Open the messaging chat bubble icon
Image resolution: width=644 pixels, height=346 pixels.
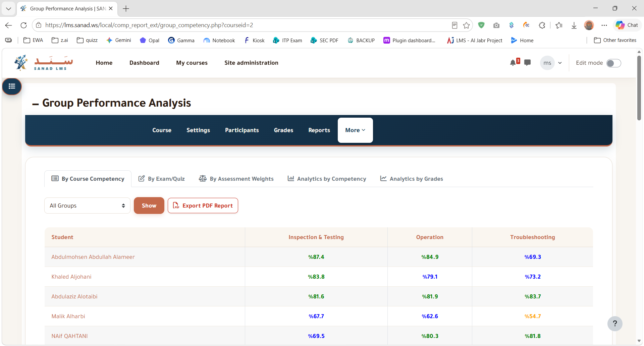(528, 63)
